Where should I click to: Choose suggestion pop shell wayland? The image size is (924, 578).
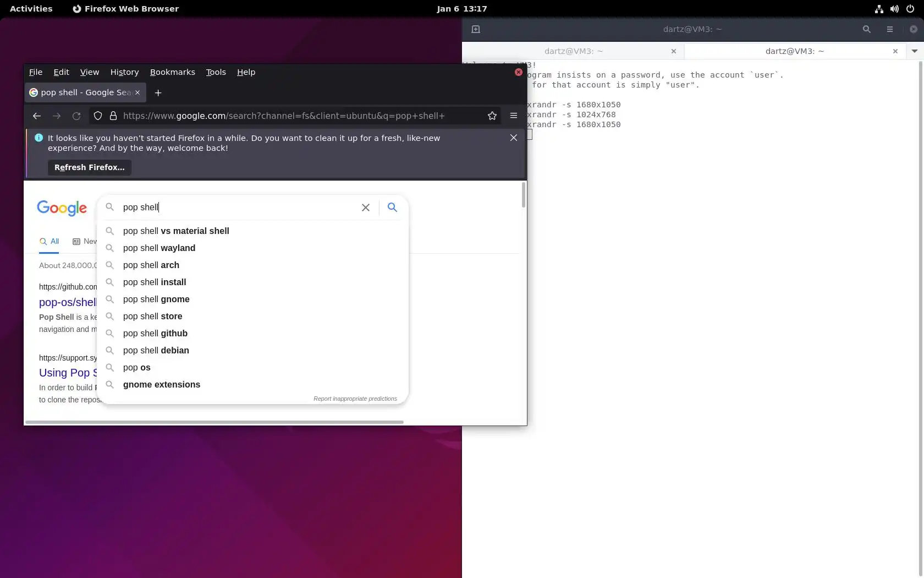coord(253,248)
